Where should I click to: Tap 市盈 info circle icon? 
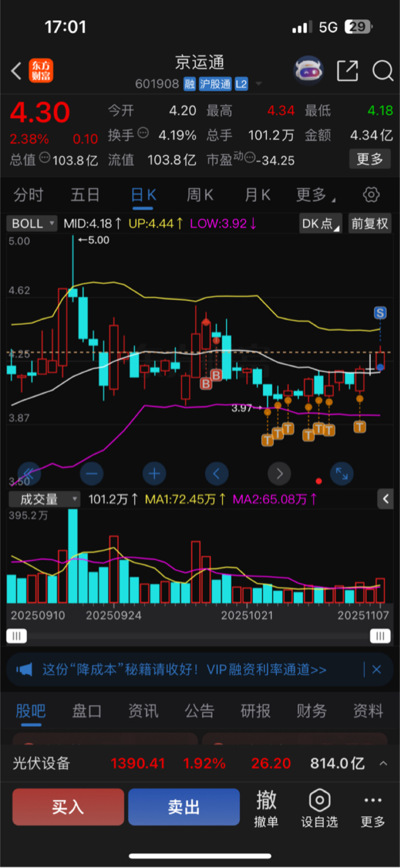click(249, 157)
